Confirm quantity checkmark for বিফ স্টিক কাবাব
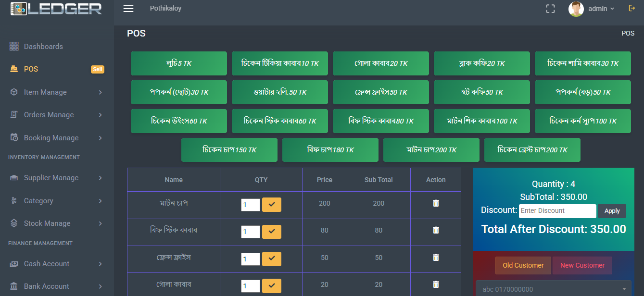Viewport: 644px width, 296px height. pos(271,232)
